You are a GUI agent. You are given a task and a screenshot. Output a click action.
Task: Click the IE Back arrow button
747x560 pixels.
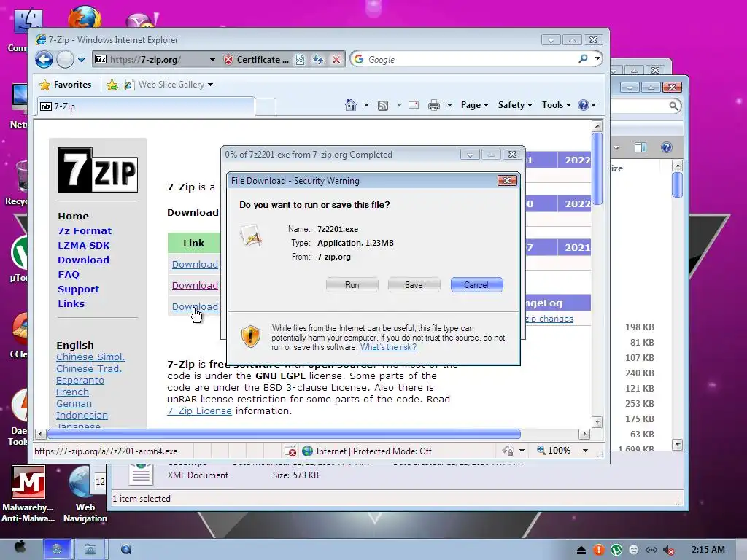point(44,60)
